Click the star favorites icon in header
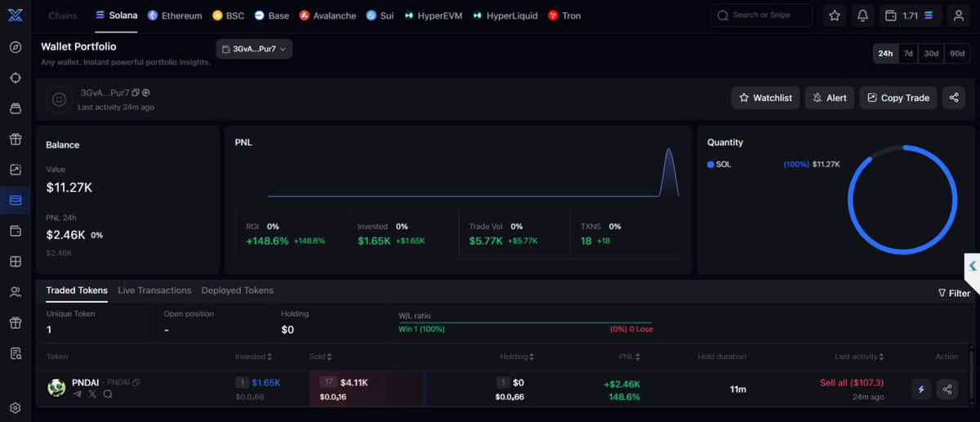The height and width of the screenshot is (422, 980). point(835,16)
